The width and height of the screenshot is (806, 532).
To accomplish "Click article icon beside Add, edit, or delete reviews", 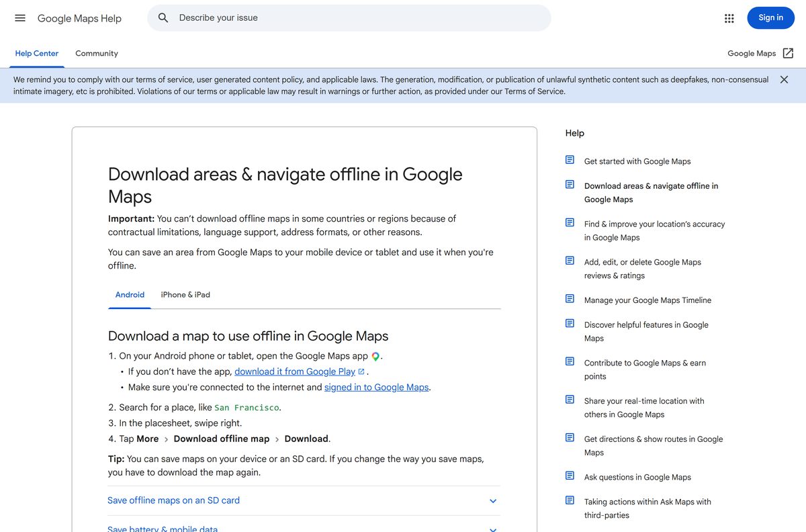I will [x=570, y=261].
